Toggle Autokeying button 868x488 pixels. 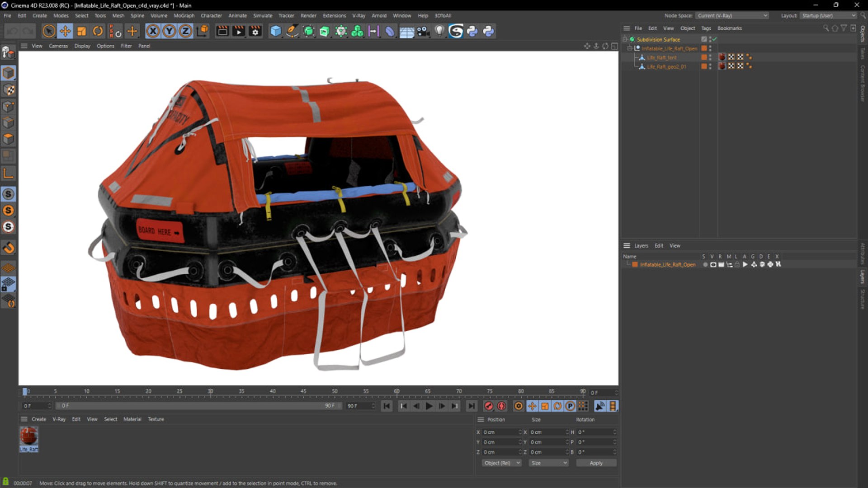point(501,406)
